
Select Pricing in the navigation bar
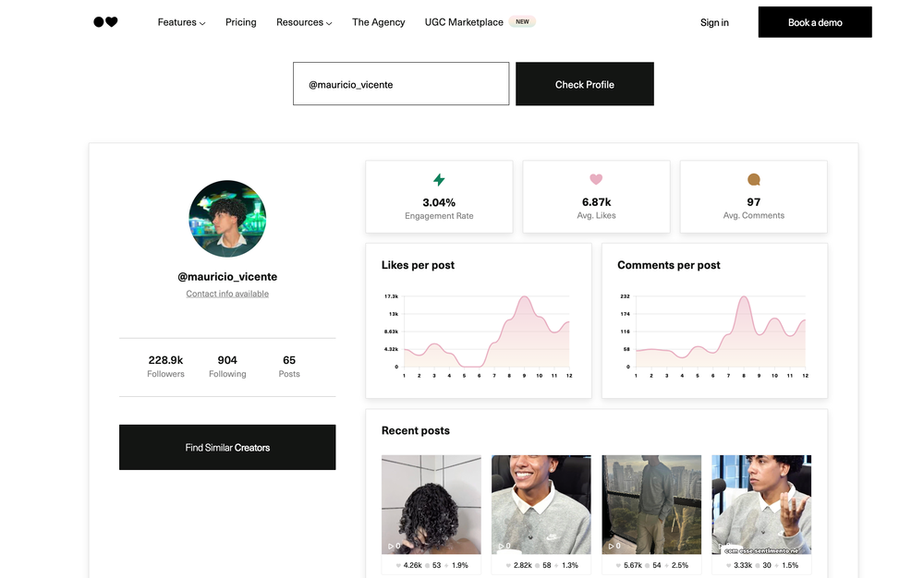(x=240, y=22)
